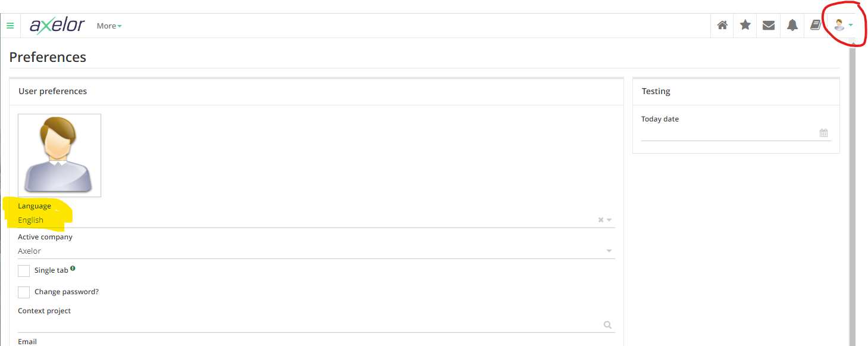
Task: Click the Context project search icon
Action: [607, 325]
